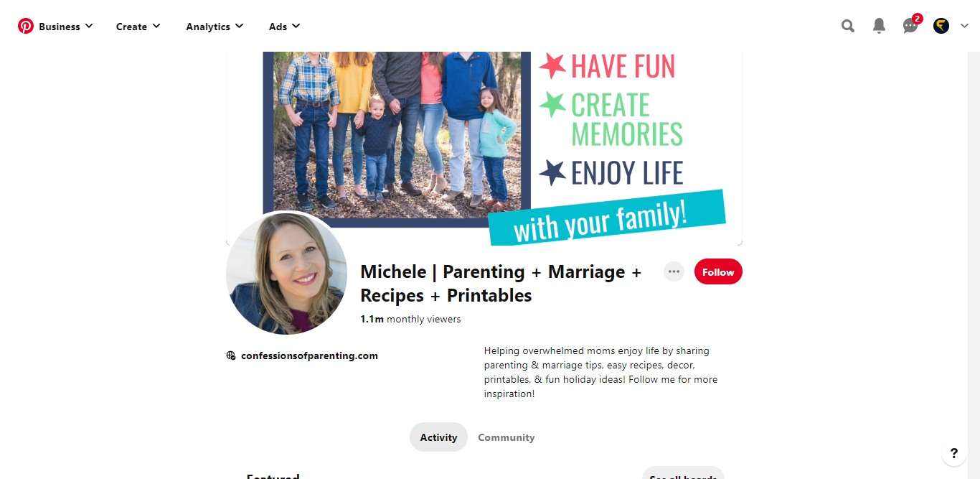Click the Pinterest logo icon
The width and height of the screenshot is (980, 479).
(26, 27)
